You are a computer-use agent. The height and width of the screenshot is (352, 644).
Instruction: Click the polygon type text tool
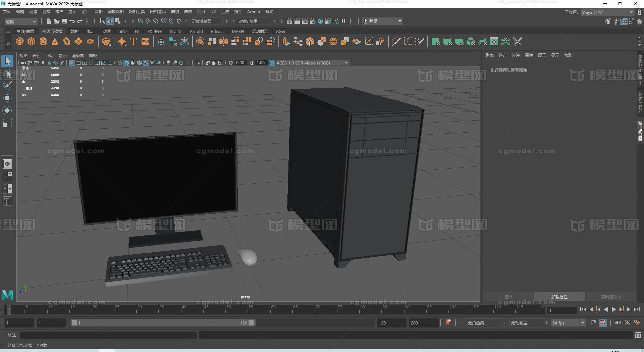pos(133,41)
